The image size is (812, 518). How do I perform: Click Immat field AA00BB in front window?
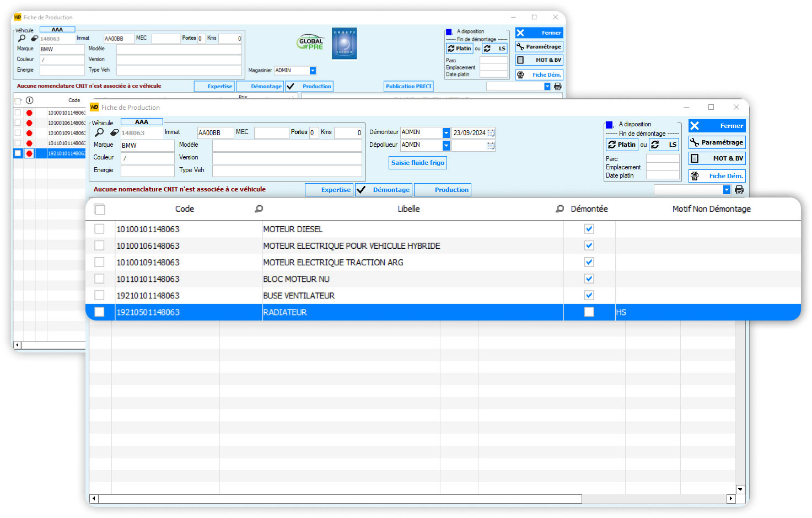(216, 133)
